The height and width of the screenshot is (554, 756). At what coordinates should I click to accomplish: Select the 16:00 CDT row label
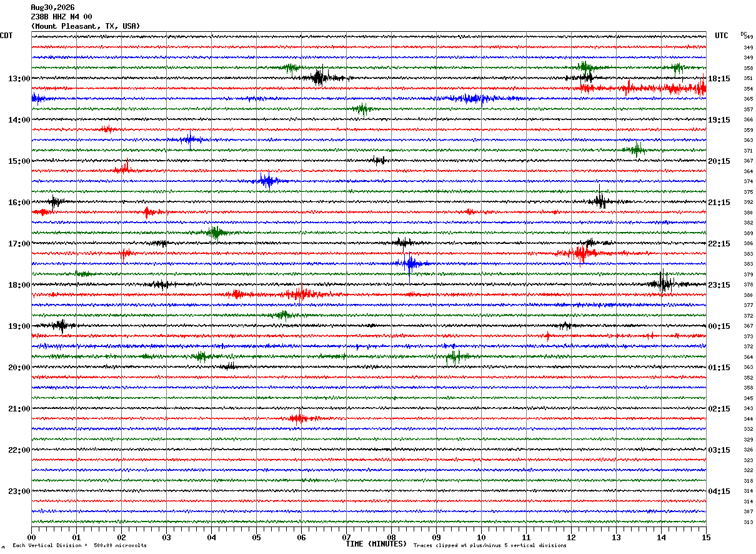(x=19, y=203)
